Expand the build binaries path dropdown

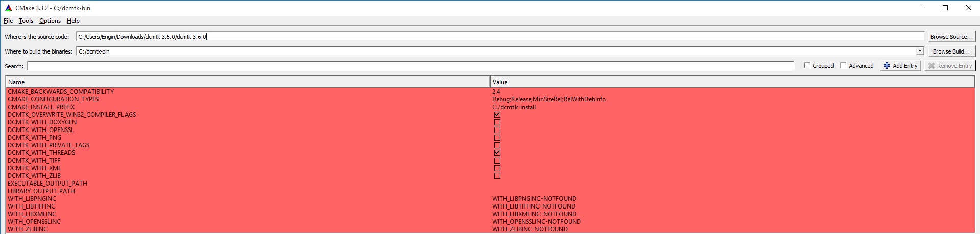pos(920,51)
